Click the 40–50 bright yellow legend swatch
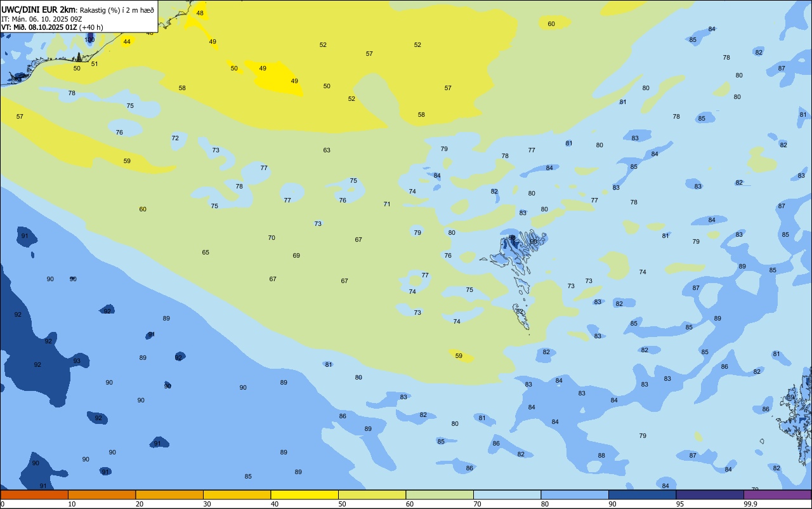The height and width of the screenshot is (509, 812). (x=304, y=494)
